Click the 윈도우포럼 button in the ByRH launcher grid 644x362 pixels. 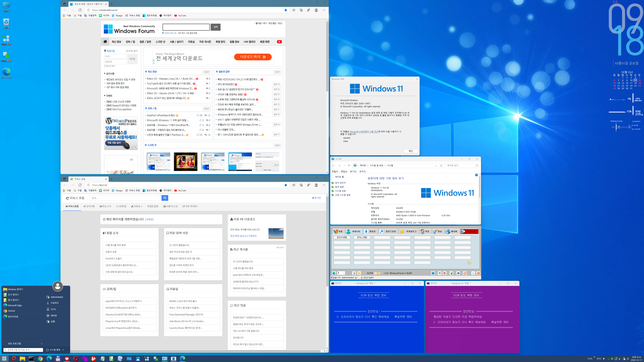(x=342, y=237)
